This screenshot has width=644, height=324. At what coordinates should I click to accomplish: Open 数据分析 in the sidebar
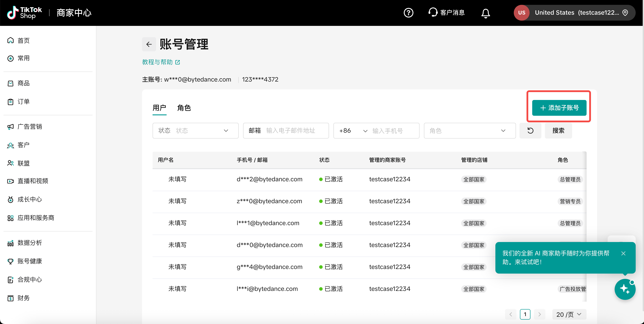[30, 243]
